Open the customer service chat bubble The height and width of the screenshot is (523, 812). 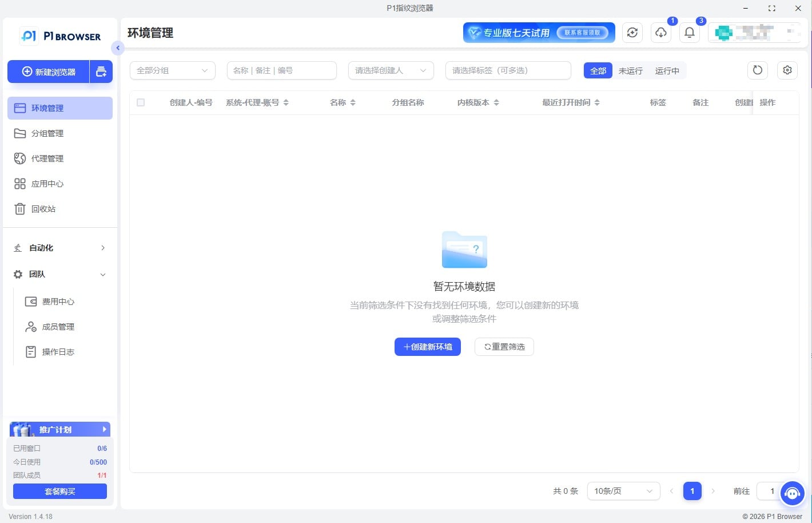(x=792, y=493)
